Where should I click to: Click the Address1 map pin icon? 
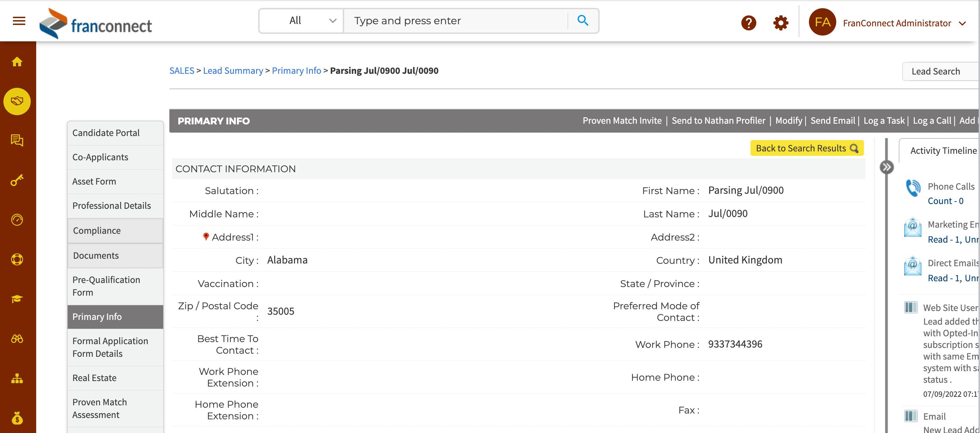[206, 236]
